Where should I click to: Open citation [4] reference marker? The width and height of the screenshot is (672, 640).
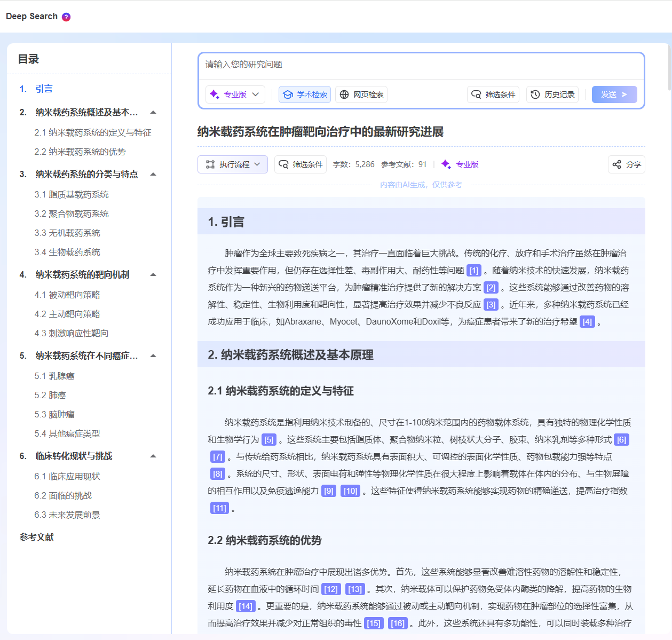(x=587, y=322)
